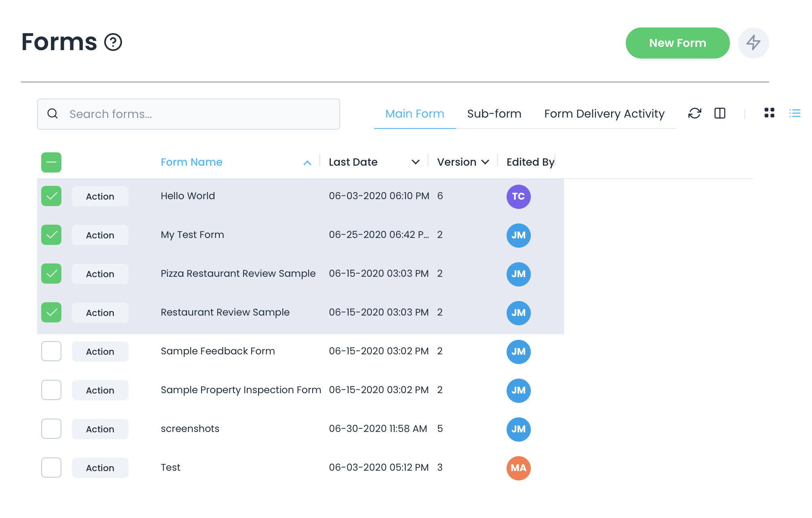Click the MA avatar in Test row
Viewport: 812px width, 518px height.
(518, 468)
